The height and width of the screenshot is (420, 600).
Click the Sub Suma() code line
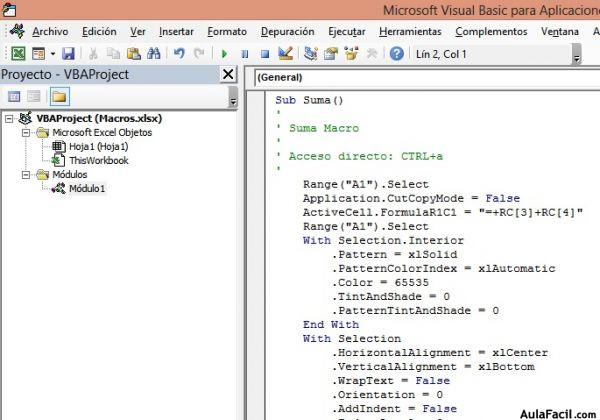click(309, 100)
